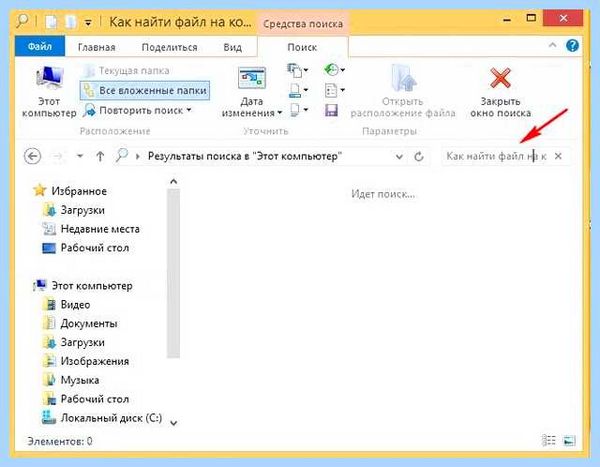Open the Видео folder
The image size is (600, 467).
67,305
